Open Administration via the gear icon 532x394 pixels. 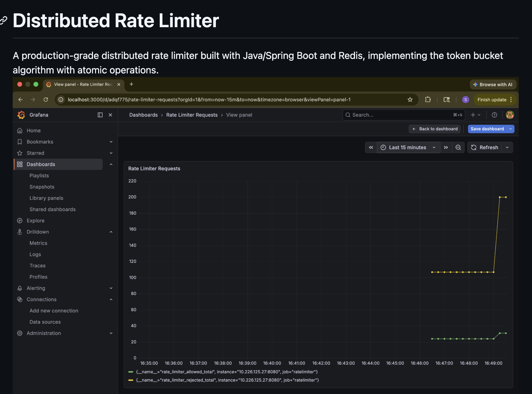[x=19, y=333]
